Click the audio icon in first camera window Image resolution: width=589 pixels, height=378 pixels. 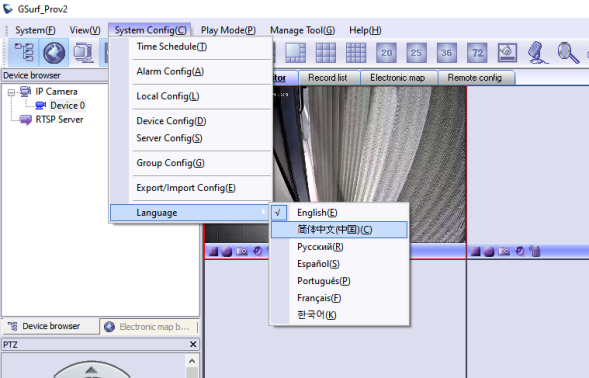click(258, 251)
